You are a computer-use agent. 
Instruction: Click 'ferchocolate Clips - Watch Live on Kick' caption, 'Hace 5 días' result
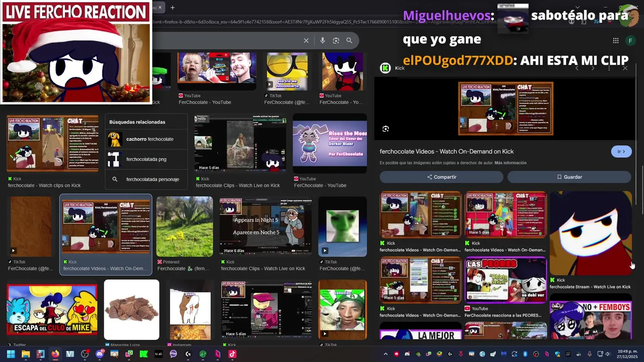[237, 186]
